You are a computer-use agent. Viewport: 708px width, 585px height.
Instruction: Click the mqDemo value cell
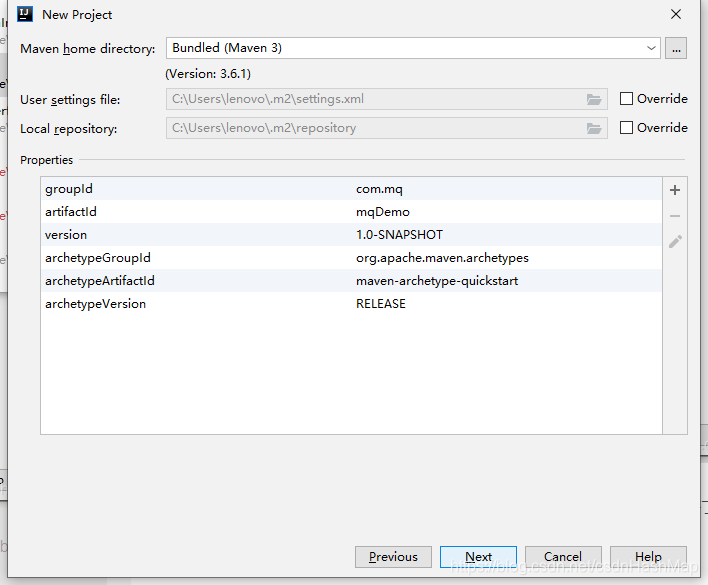tap(382, 212)
